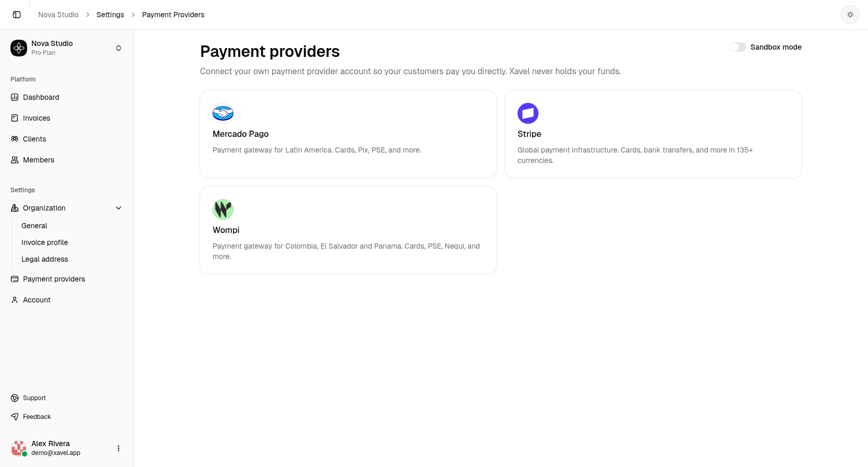The height and width of the screenshot is (467, 868).
Task: Click the Dashboard chart icon
Action: (15, 97)
